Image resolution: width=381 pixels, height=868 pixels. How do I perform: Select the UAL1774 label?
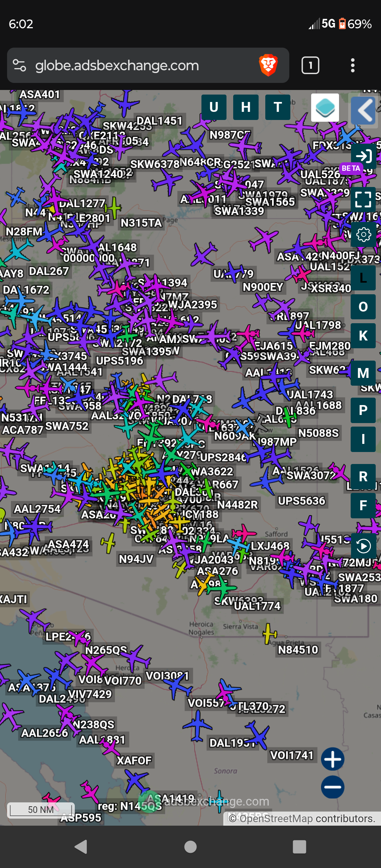tap(257, 606)
